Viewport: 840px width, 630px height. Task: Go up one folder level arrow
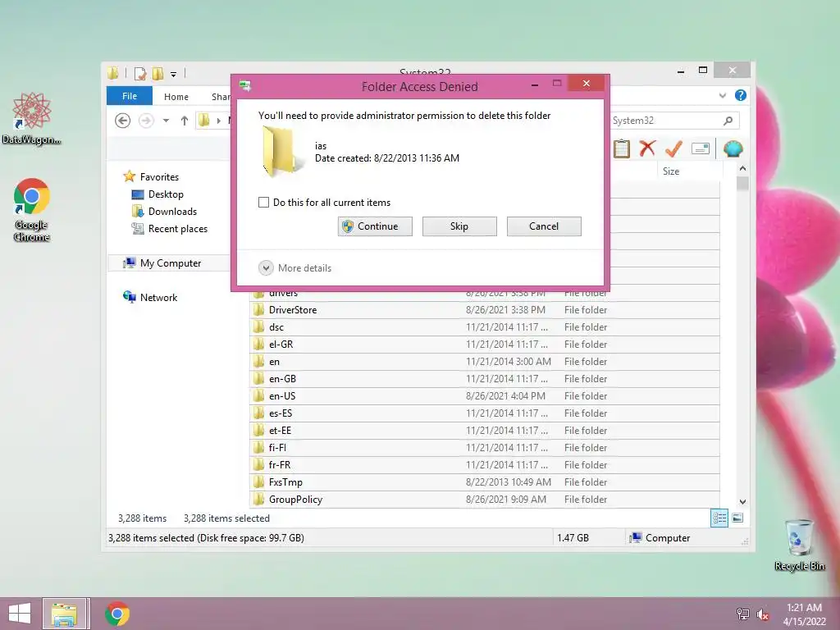pyautogui.click(x=185, y=121)
